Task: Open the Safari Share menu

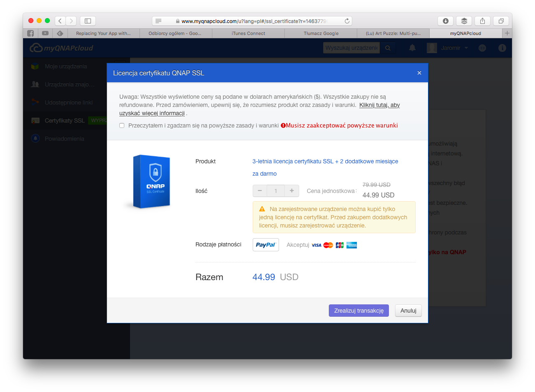Action: click(482, 21)
